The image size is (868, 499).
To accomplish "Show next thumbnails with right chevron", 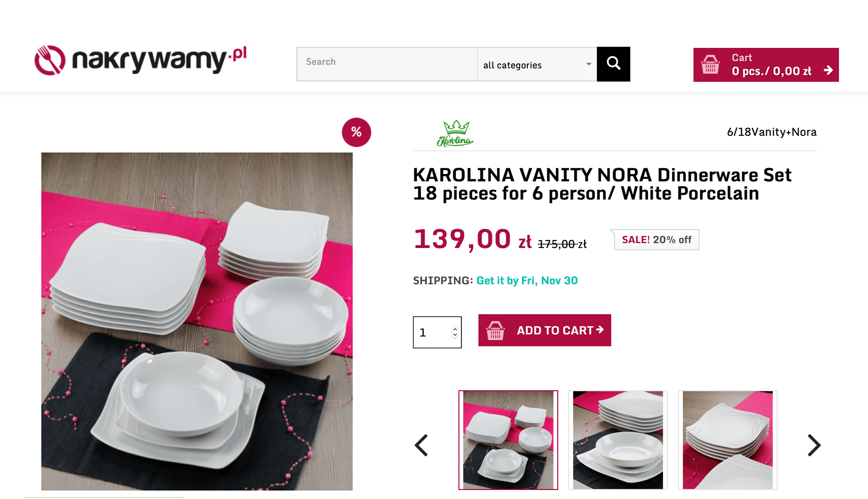I will click(x=814, y=445).
